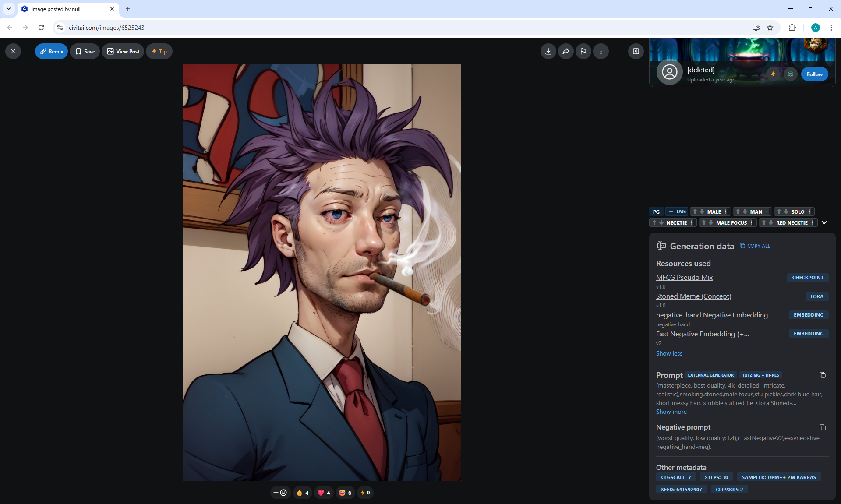The width and height of the screenshot is (841, 504).
Task: Click the View Post button
Action: pos(123,52)
